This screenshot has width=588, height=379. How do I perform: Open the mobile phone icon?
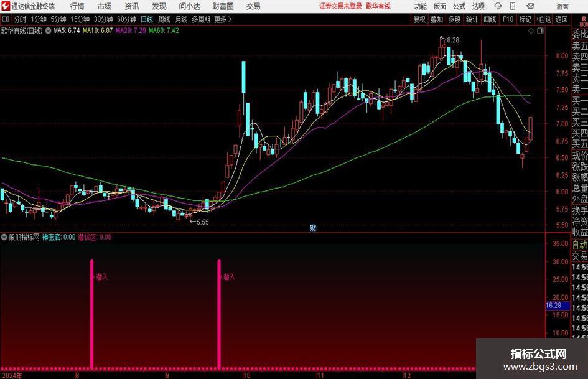point(513,6)
